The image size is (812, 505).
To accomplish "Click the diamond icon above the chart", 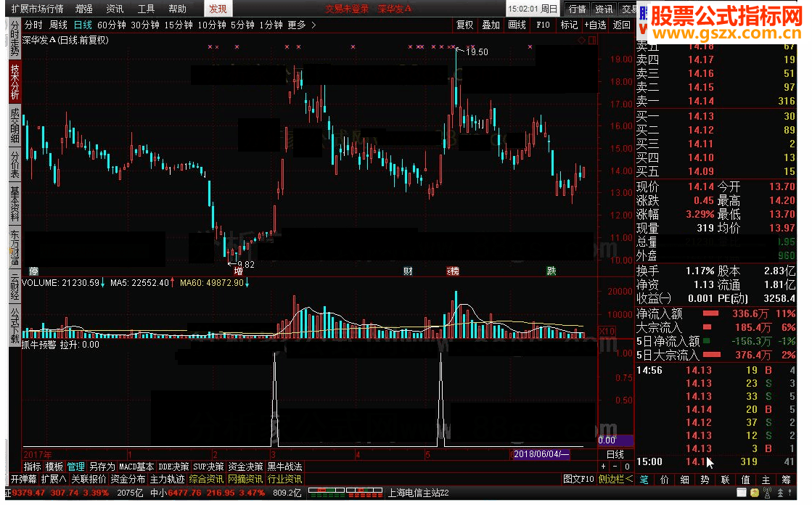I will click(581, 40).
